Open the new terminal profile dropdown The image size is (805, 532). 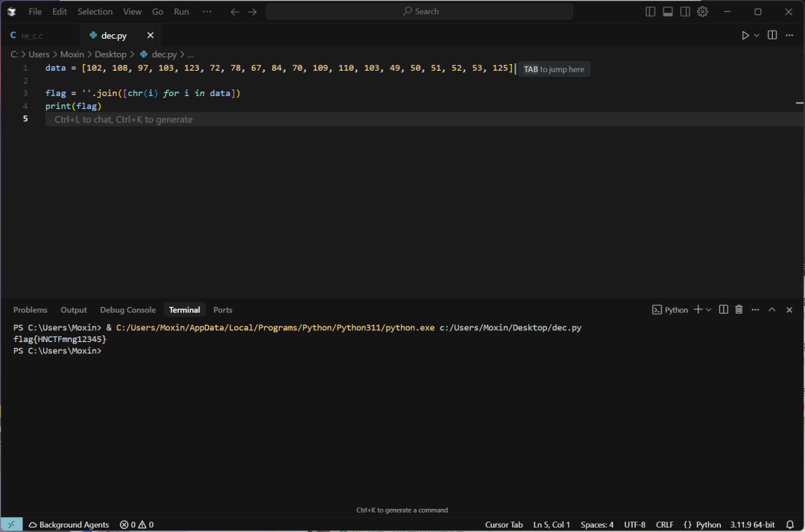(709, 310)
